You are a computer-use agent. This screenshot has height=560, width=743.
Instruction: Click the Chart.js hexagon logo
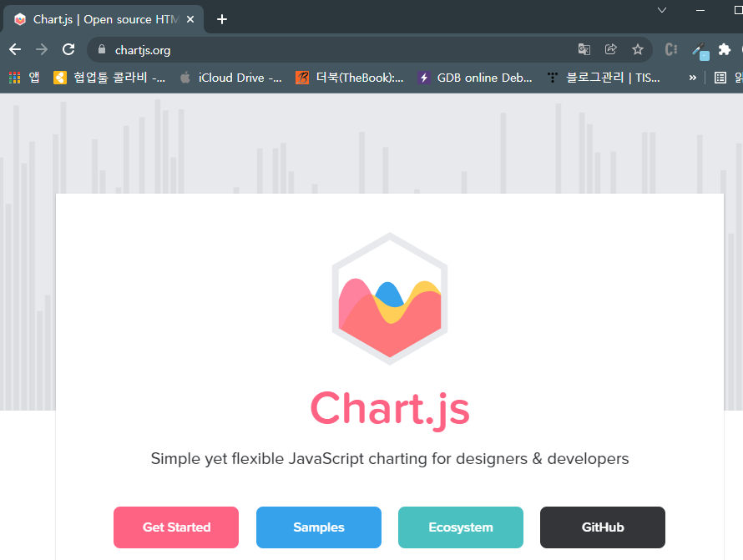click(x=390, y=299)
